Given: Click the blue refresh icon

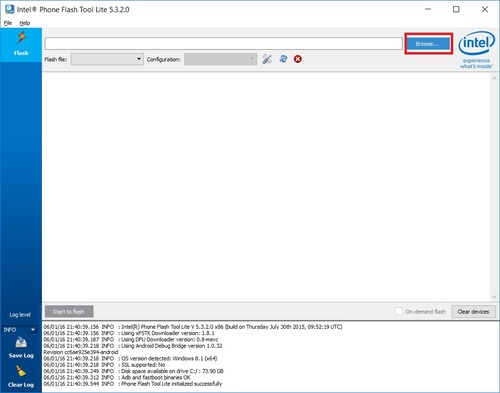Looking at the screenshot, I should [283, 59].
